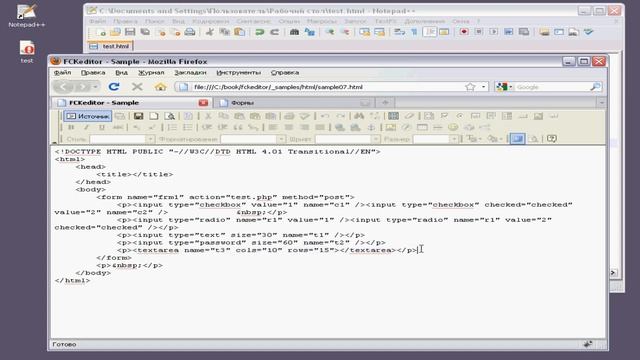Screen dimensions: 640x360
Task: Open the Templates icon in FCKeditor toolbar
Action: tap(188, 116)
